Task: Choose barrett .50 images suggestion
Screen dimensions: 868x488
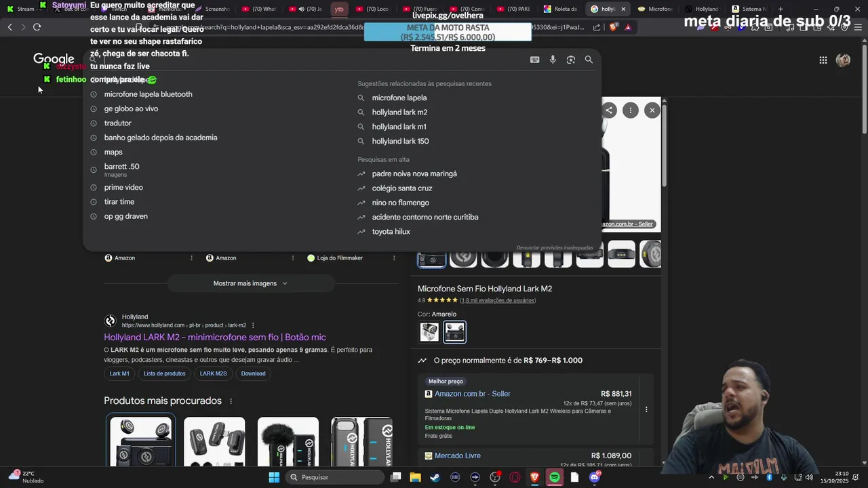Action: pyautogui.click(x=121, y=169)
